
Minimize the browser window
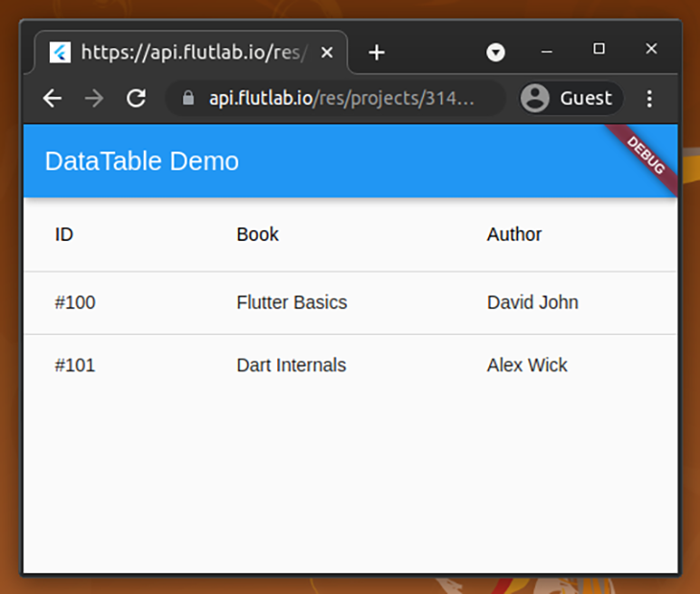click(x=547, y=52)
